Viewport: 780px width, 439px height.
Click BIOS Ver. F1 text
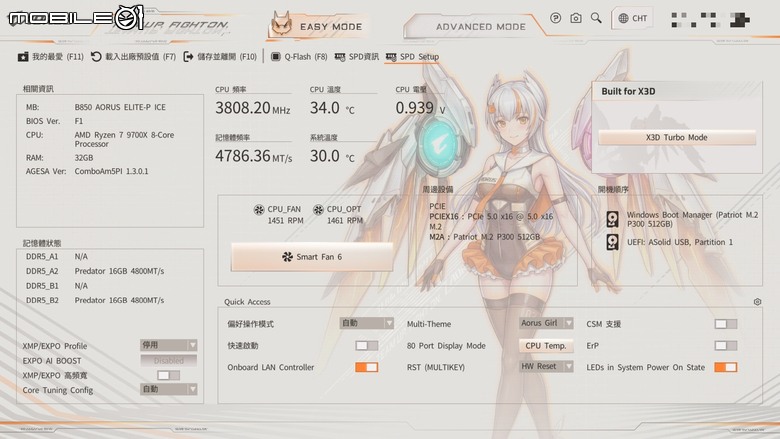pyautogui.click(x=55, y=121)
